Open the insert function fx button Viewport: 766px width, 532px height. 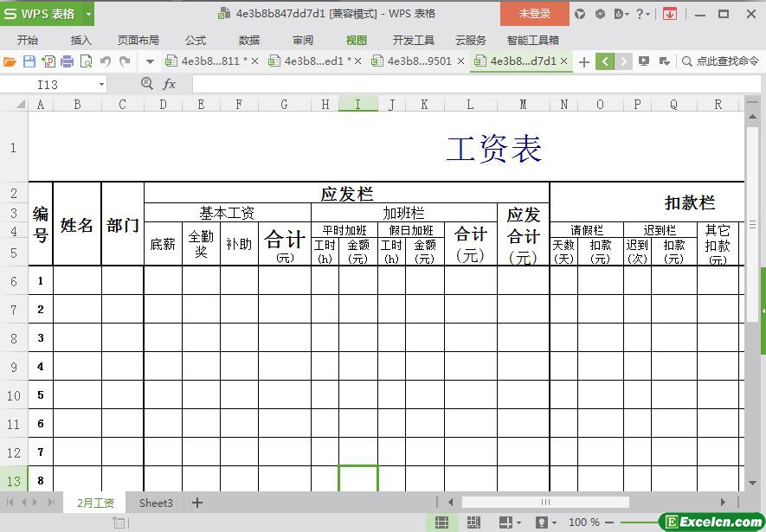click(169, 84)
